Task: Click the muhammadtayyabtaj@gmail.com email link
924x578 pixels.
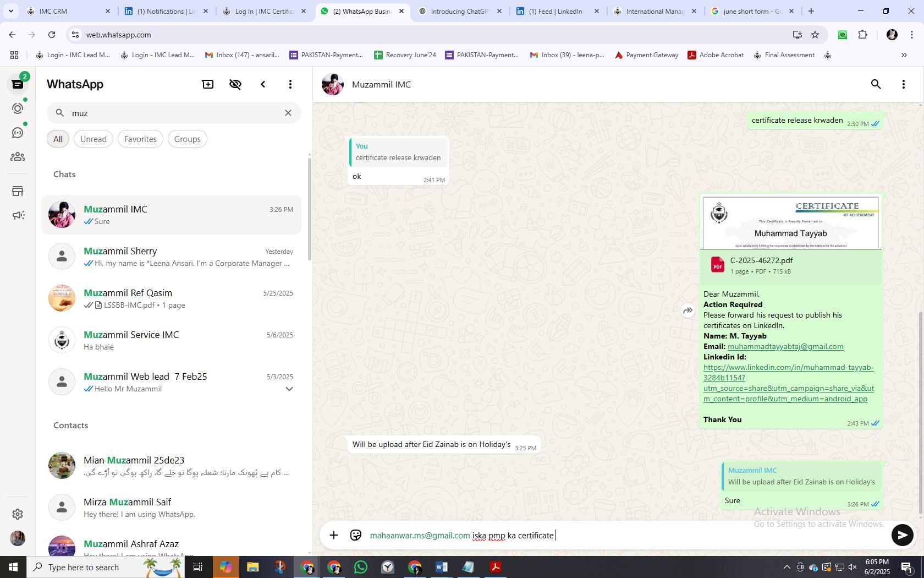Action: pos(785,347)
